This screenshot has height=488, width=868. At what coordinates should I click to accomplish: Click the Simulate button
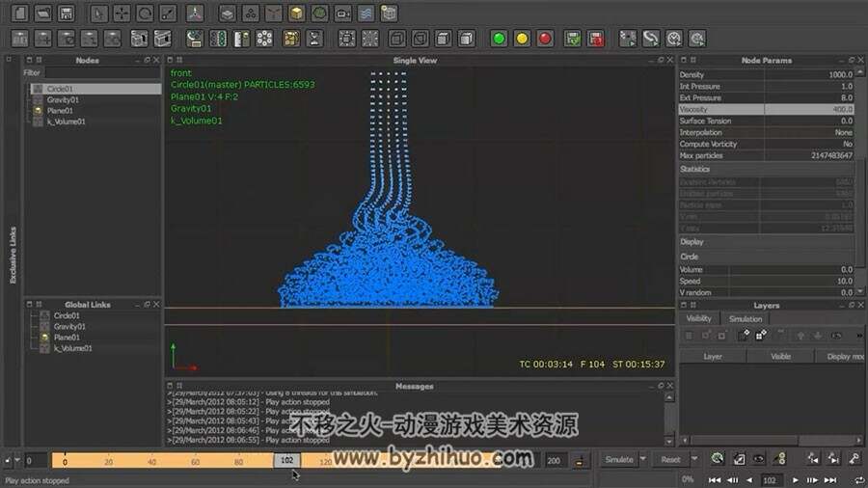point(619,460)
